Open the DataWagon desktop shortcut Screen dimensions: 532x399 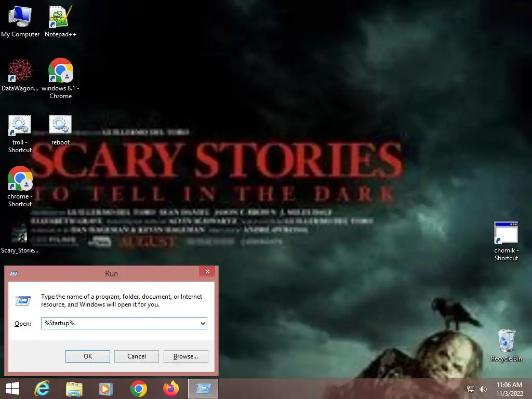click(20, 75)
